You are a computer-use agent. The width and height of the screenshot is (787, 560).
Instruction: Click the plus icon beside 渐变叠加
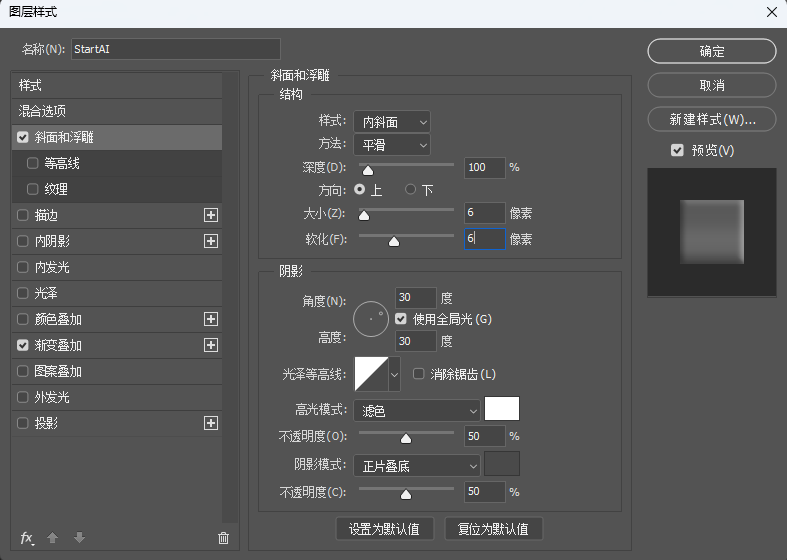pos(211,345)
